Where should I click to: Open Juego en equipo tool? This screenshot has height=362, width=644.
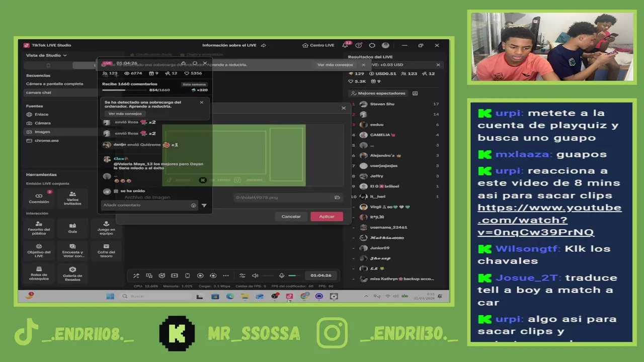click(106, 228)
